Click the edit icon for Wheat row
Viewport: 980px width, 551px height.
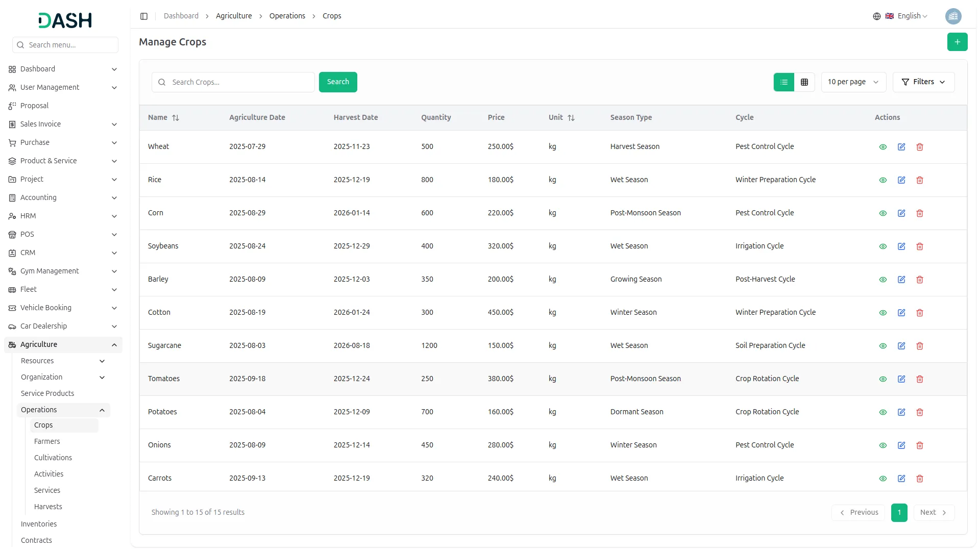[x=901, y=147]
